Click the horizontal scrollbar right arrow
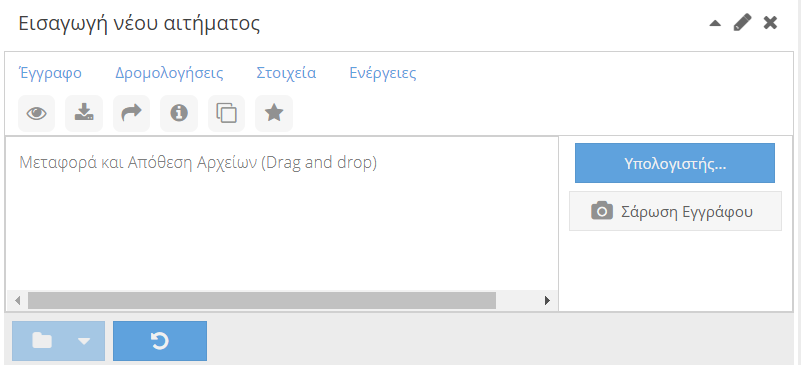 548,300
